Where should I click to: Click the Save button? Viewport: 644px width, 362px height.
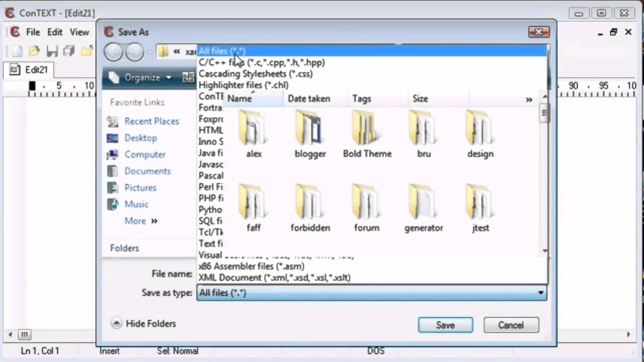(x=445, y=325)
